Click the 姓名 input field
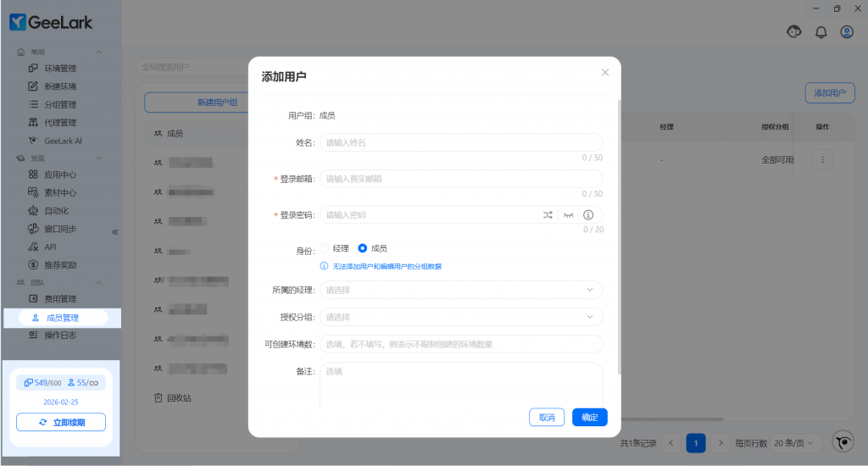 click(461, 142)
